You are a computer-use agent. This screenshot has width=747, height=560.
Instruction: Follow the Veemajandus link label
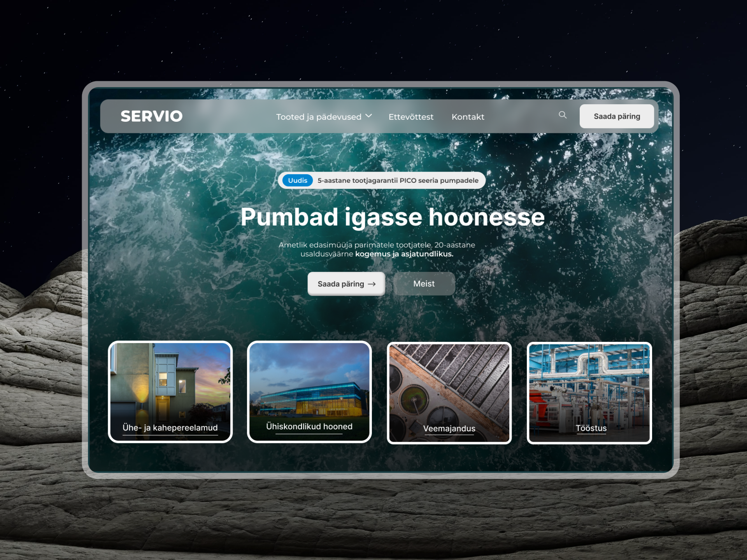449,429
